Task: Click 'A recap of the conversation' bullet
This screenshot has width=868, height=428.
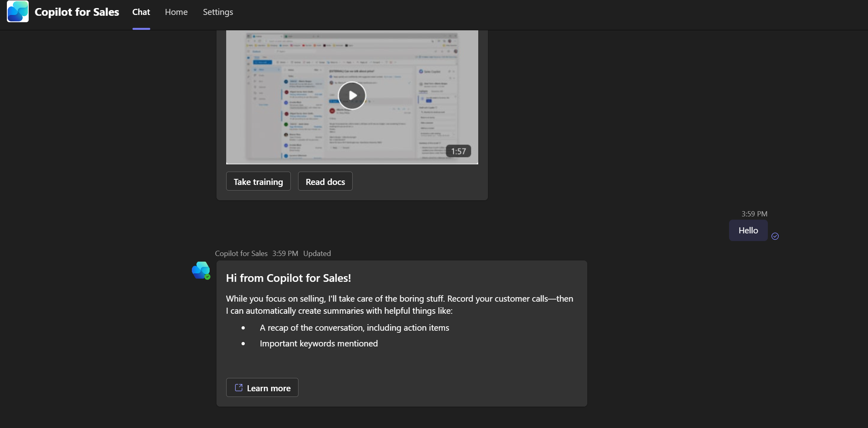Action: pyautogui.click(x=354, y=328)
